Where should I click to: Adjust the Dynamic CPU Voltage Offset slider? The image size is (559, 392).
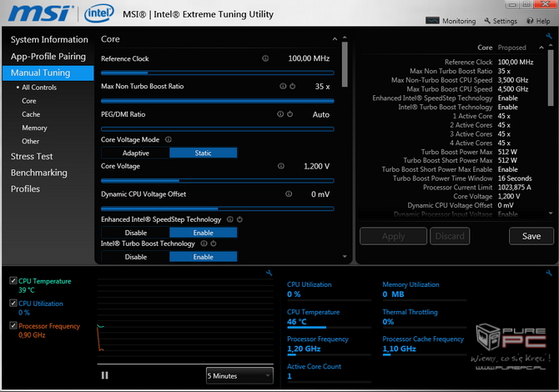[218, 209]
